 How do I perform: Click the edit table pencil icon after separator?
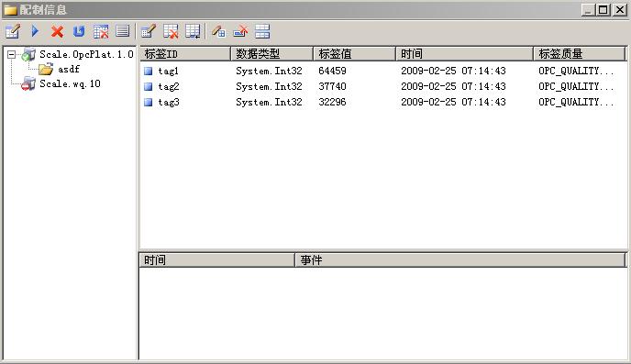(x=149, y=31)
